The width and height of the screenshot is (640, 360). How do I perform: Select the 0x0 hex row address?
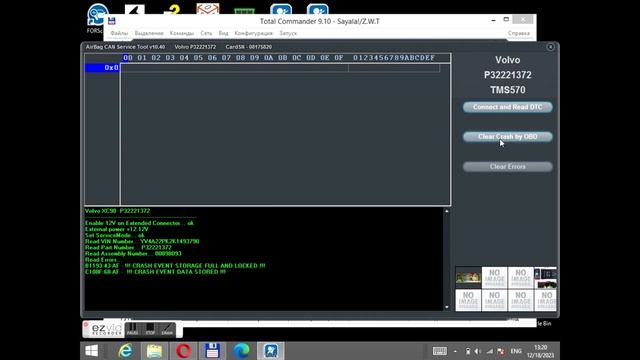[102, 68]
